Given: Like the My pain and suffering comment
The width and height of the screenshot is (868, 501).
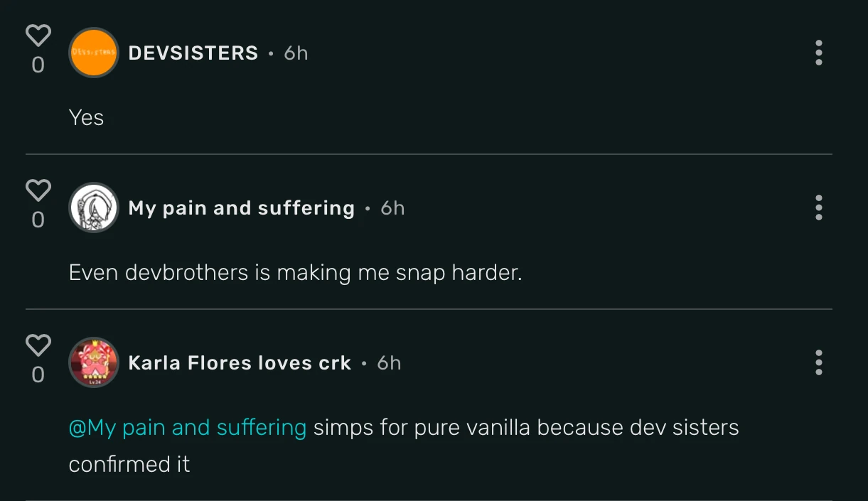Looking at the screenshot, I should [38, 189].
